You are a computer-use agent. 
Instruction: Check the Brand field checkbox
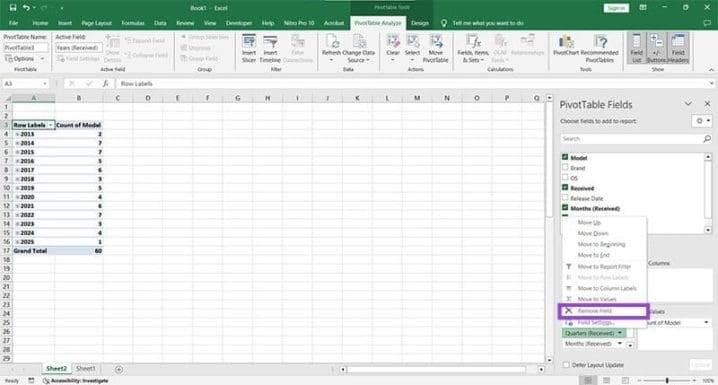(x=565, y=168)
